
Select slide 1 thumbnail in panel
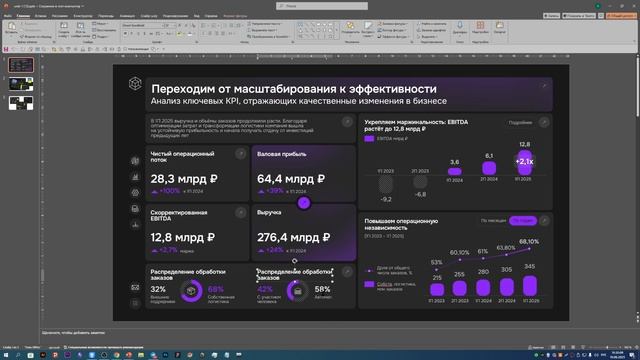21,65
